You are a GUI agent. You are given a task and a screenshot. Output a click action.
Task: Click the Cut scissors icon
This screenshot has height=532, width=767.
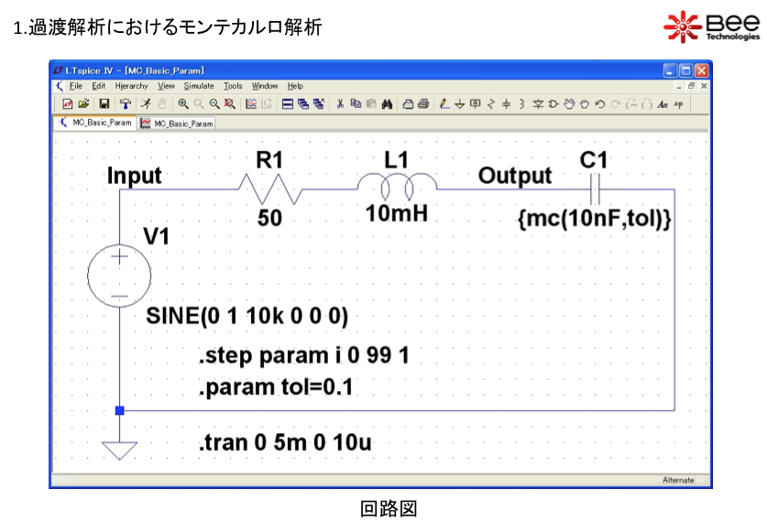click(x=341, y=104)
